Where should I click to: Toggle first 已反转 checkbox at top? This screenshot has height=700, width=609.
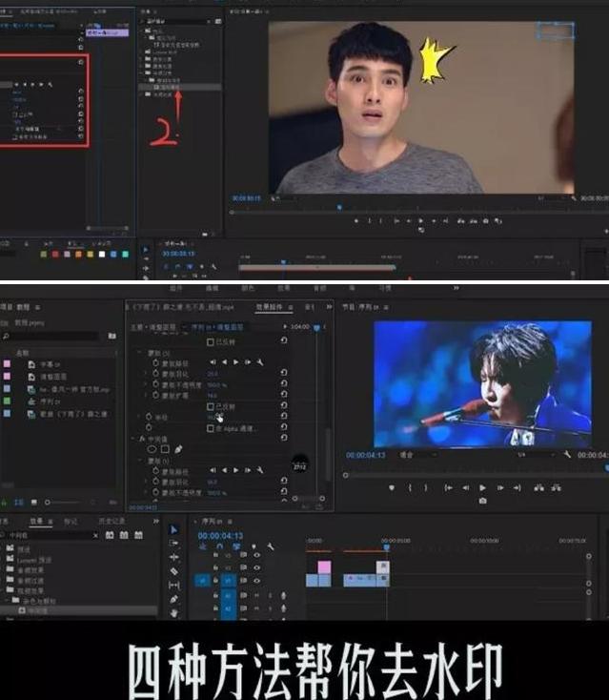click(211, 342)
